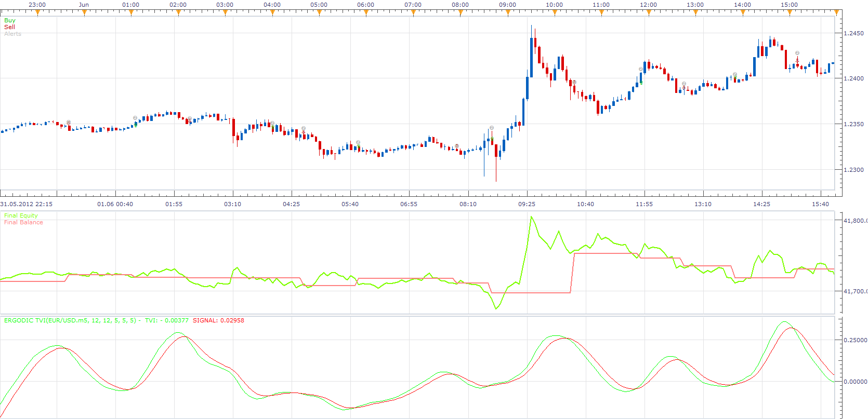The width and height of the screenshot is (868, 419).
Task: Toggle the Buy legend entry
Action: 10,20
